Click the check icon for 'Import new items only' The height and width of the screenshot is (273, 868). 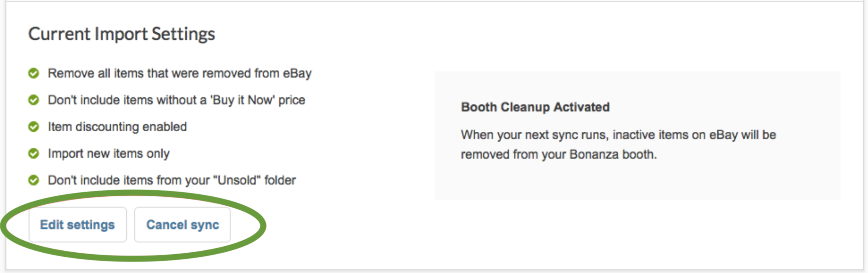pyautogui.click(x=34, y=154)
